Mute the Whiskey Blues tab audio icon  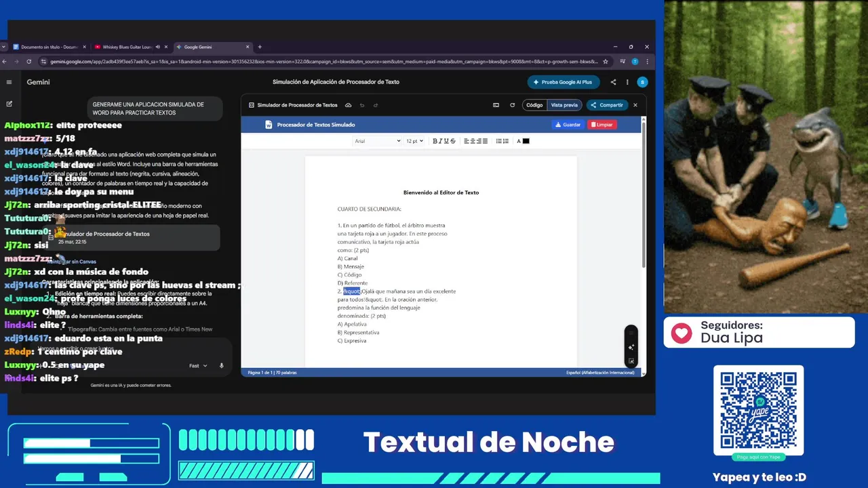158,47
